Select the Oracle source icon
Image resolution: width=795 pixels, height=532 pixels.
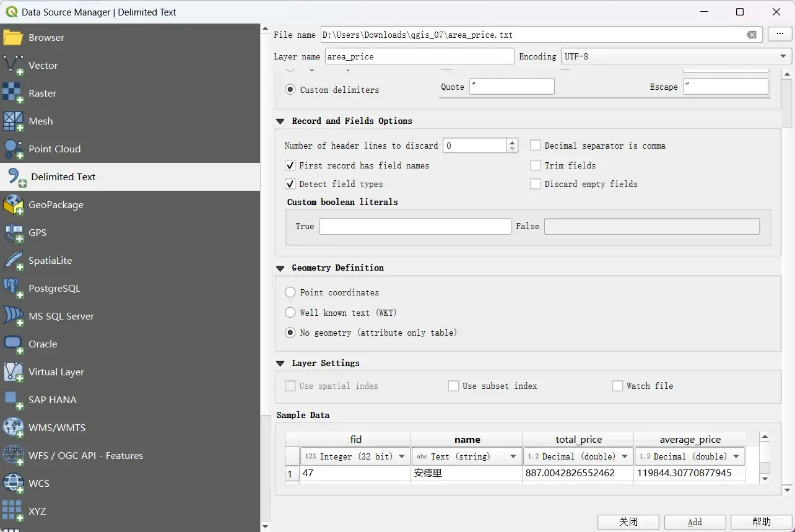pyautogui.click(x=13, y=344)
